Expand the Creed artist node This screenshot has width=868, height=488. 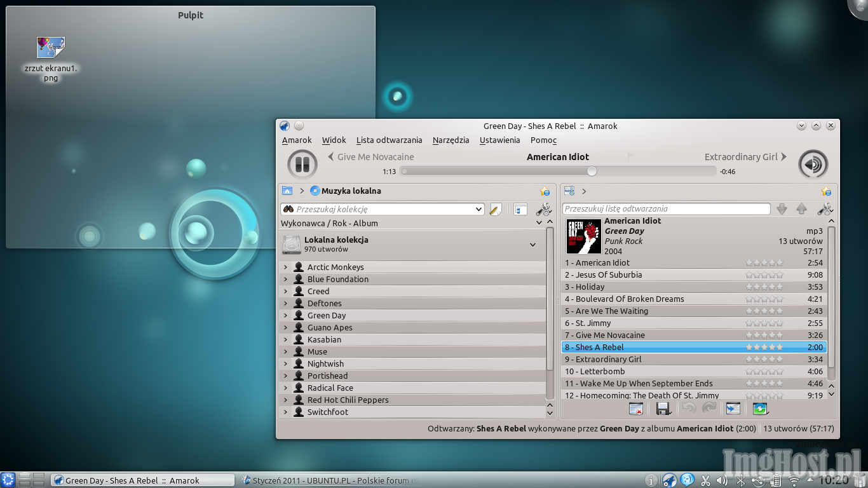click(x=285, y=291)
